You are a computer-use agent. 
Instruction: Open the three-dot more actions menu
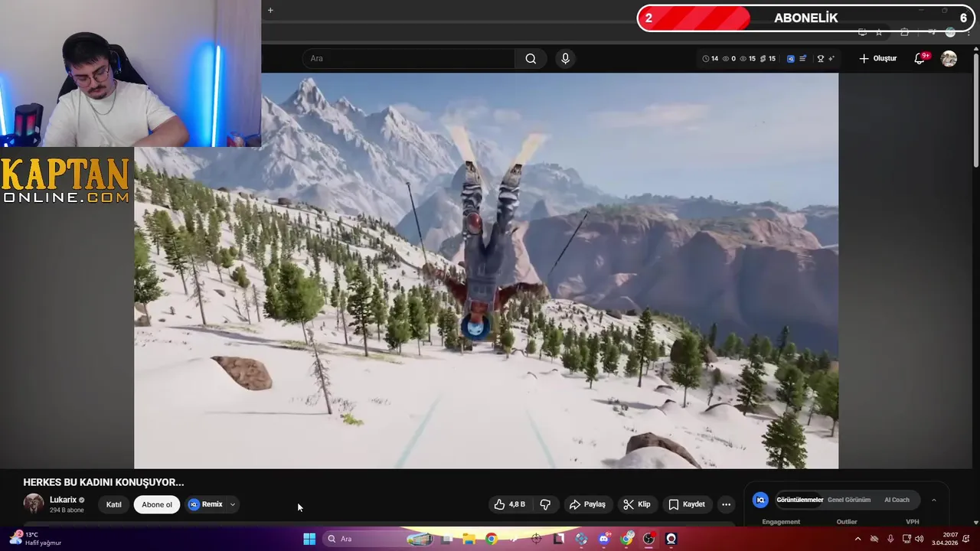(726, 504)
